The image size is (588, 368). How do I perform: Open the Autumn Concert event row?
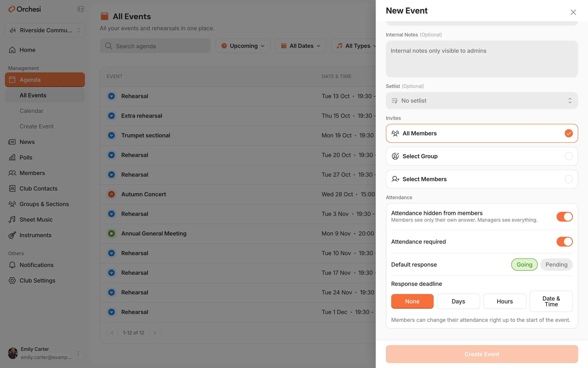238,194
